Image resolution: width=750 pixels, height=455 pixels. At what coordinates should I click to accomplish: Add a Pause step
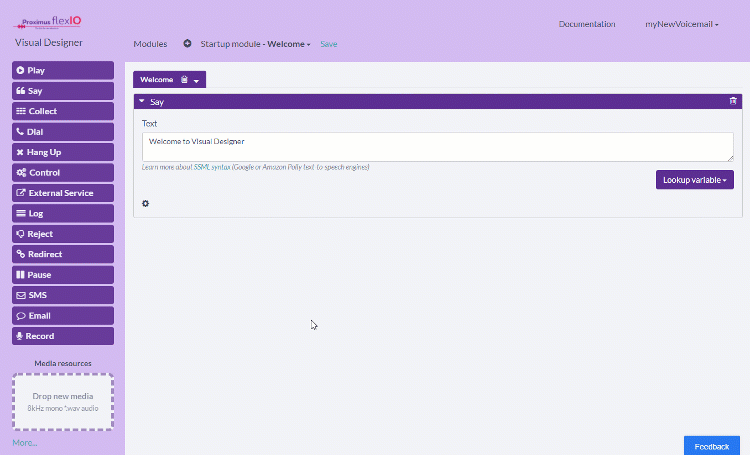point(63,275)
